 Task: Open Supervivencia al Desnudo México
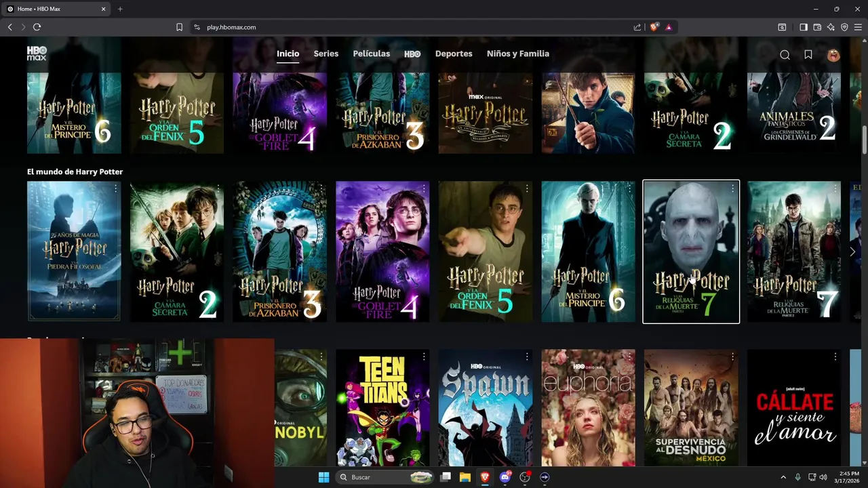point(691,408)
